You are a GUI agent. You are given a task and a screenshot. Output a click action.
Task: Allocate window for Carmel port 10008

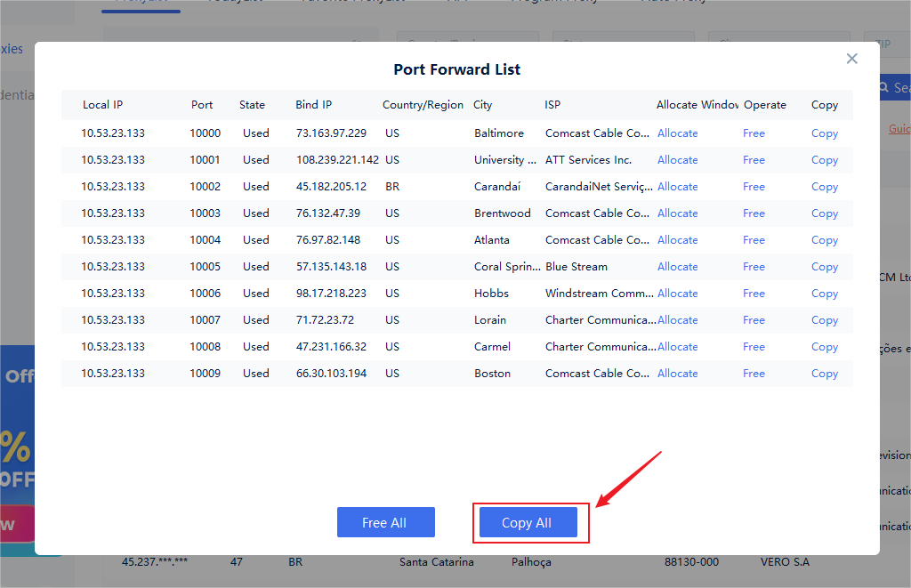click(677, 347)
